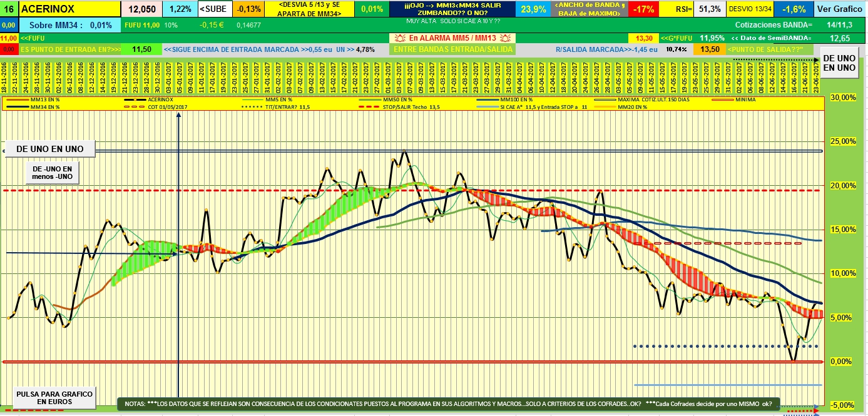Viewport: 868px width, 416px height.
Task: Select 'DESVIA 5/13 y SE APARTA DE MM34' cell
Action: coord(309,9)
